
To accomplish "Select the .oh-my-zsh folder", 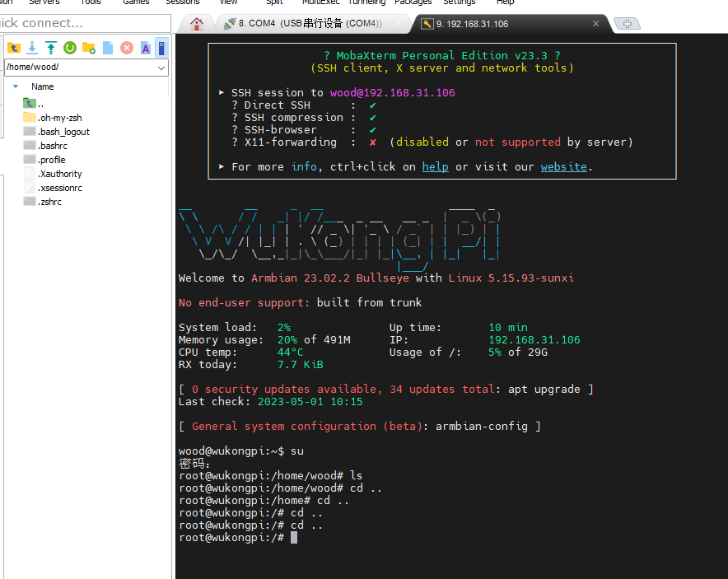I will click(53, 118).
